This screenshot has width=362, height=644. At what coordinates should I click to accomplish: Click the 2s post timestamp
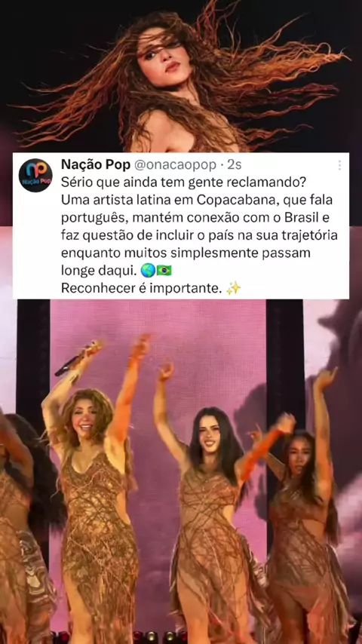[x=235, y=164]
